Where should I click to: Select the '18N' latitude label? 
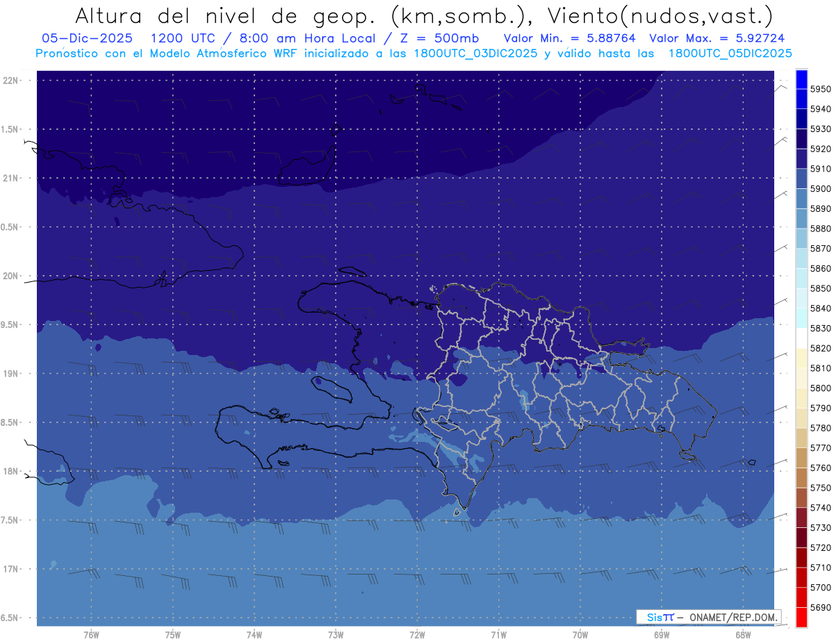11,471
